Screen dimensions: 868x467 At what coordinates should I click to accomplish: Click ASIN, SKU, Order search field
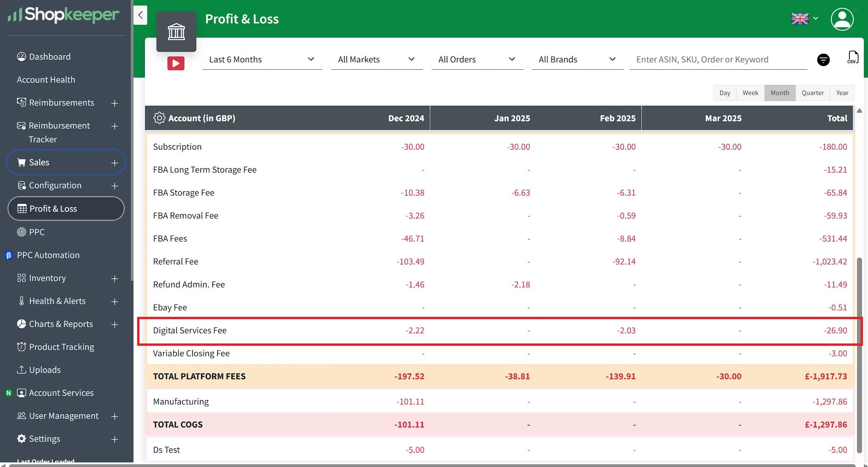(x=718, y=59)
